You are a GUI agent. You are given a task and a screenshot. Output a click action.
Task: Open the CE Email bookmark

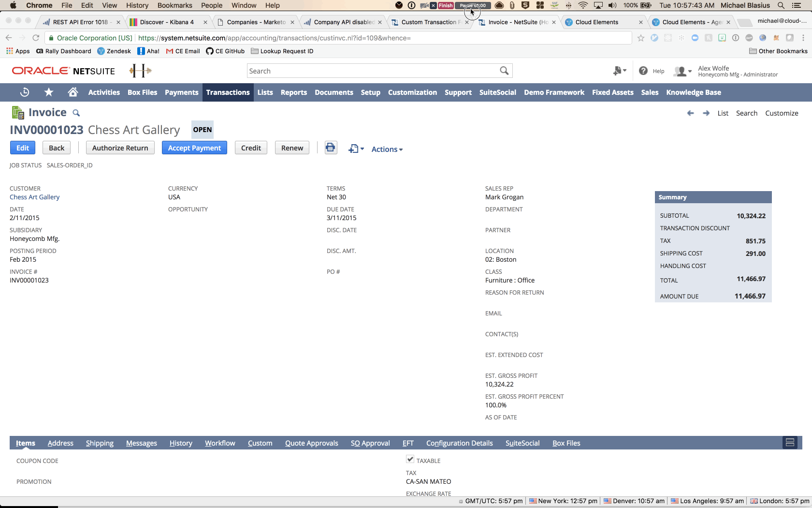point(183,51)
